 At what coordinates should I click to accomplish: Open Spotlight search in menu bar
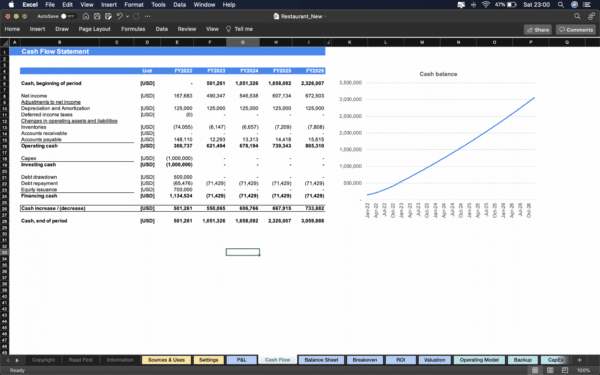[561, 5]
